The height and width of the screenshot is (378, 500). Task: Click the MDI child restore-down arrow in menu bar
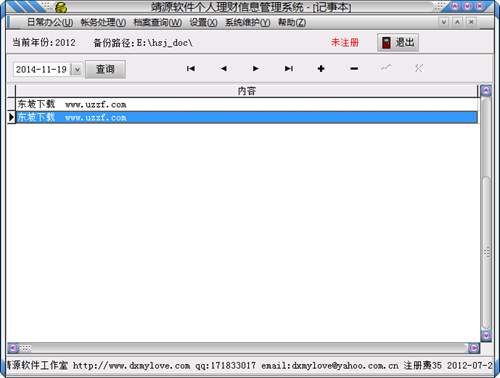tap(443, 22)
